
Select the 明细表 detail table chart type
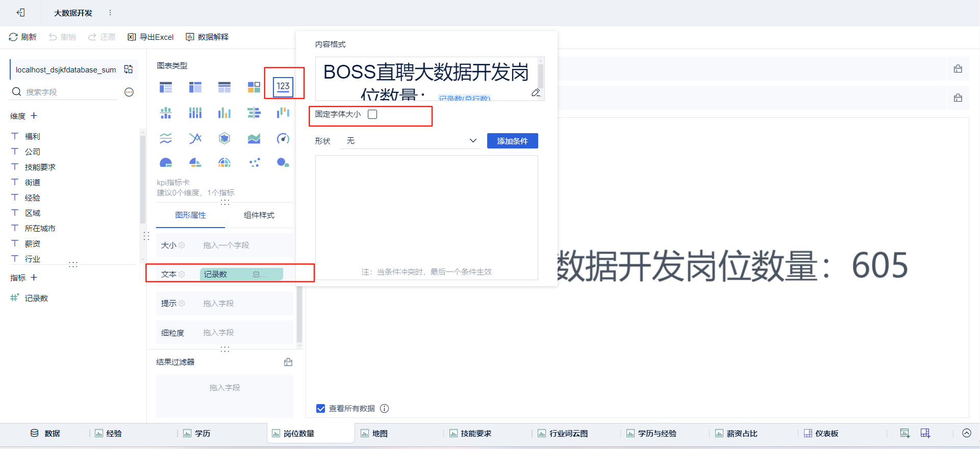224,87
